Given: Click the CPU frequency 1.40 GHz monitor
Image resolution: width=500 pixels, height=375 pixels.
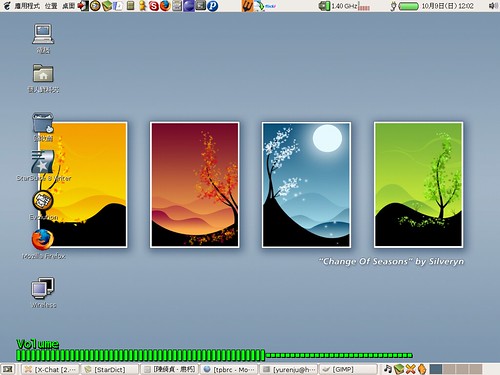Looking at the screenshot, I should coord(338,6).
